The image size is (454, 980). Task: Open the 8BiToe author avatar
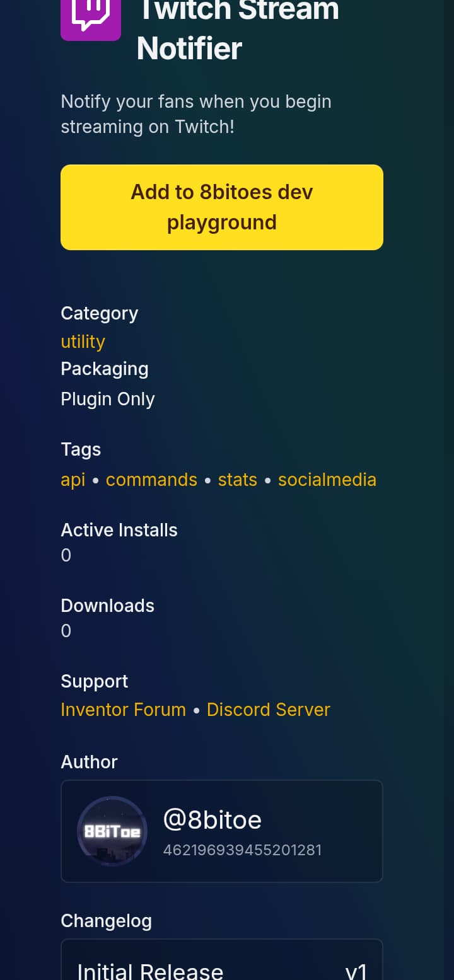click(112, 831)
